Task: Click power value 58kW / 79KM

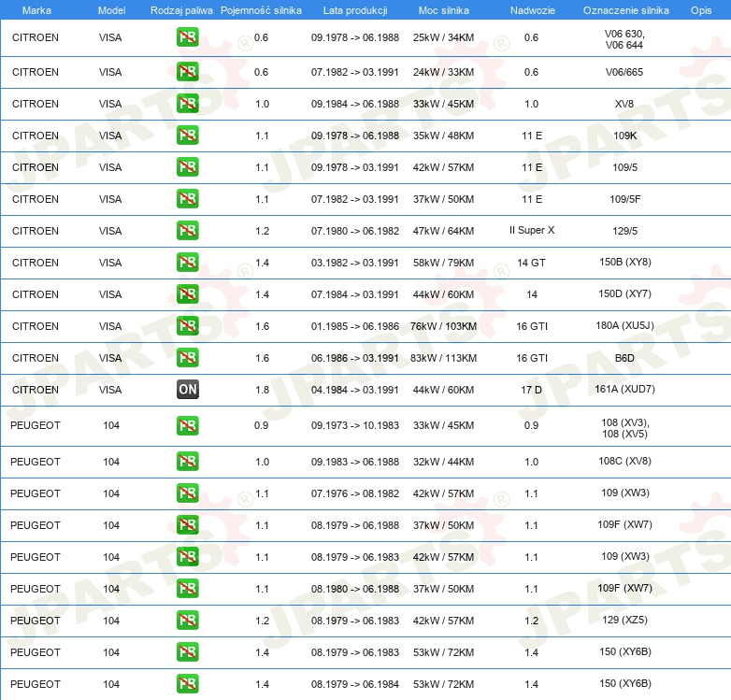Action: click(x=443, y=263)
